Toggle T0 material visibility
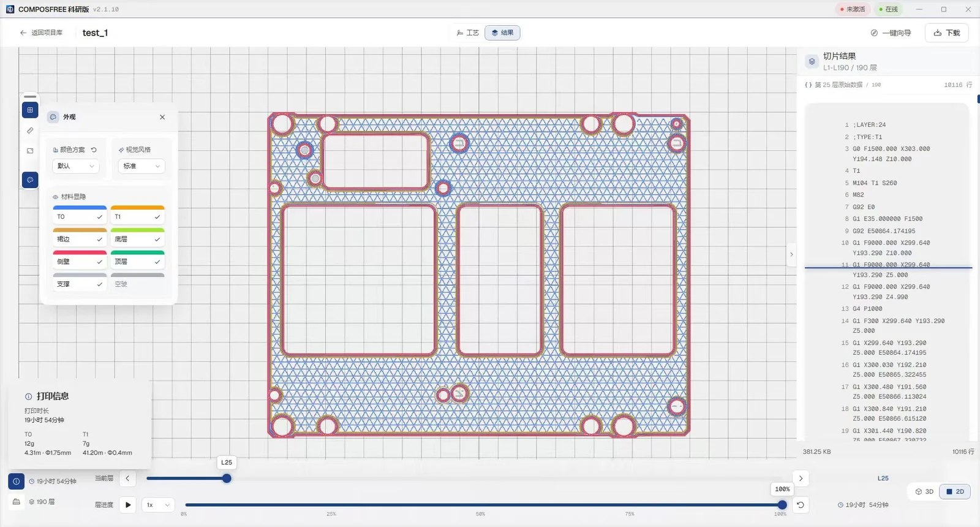This screenshot has width=980, height=527. [x=80, y=216]
